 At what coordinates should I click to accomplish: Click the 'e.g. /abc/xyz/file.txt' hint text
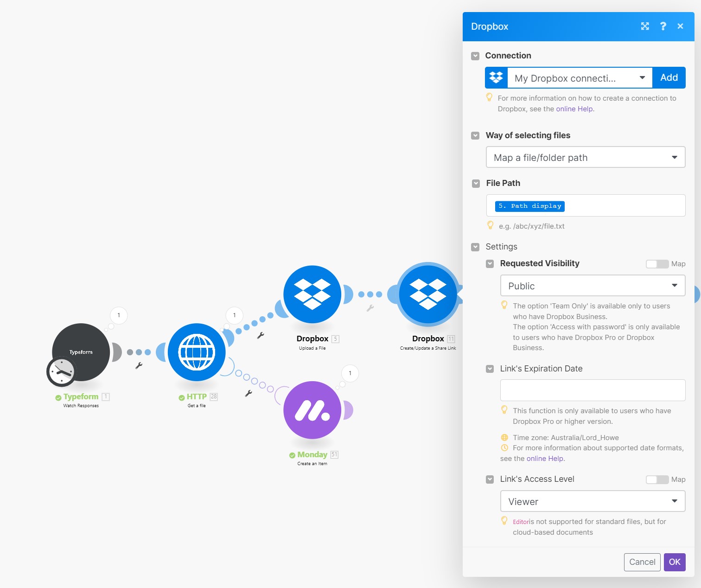click(x=532, y=226)
